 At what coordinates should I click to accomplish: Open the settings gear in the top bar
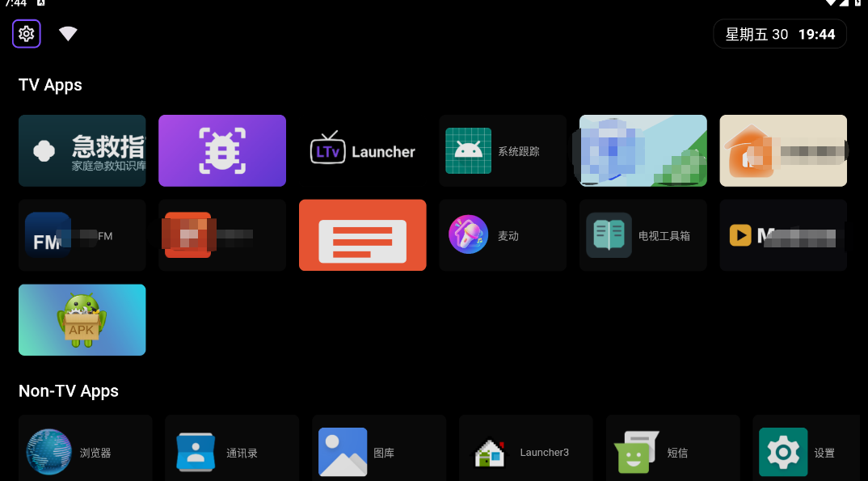(x=27, y=34)
